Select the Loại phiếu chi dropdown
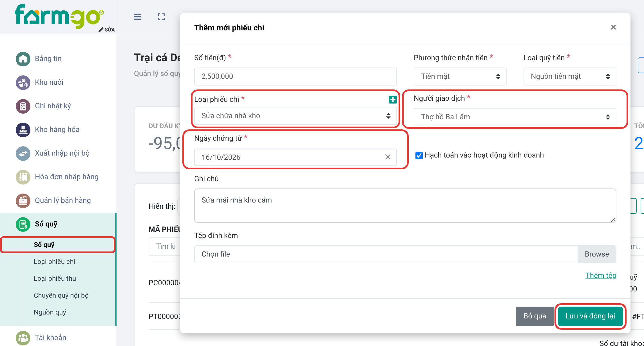 click(295, 116)
